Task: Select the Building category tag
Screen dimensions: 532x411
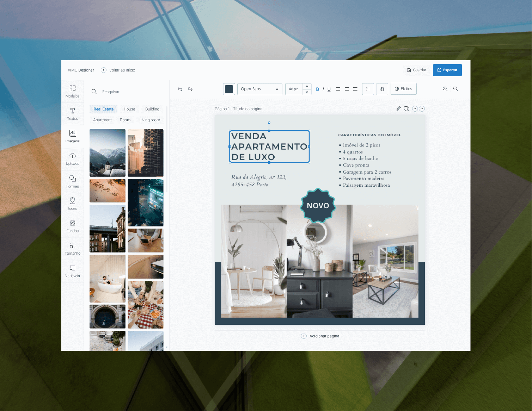Action: tap(152, 109)
